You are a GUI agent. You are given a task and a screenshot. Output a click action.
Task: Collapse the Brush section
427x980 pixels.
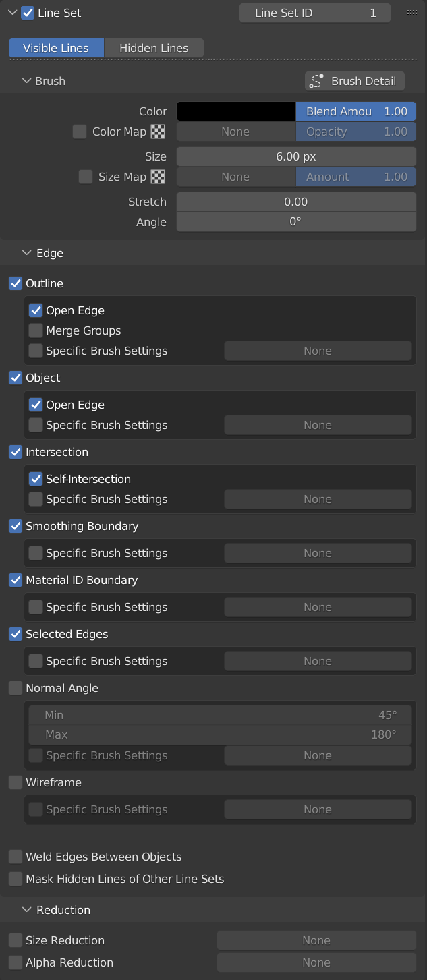(27, 81)
